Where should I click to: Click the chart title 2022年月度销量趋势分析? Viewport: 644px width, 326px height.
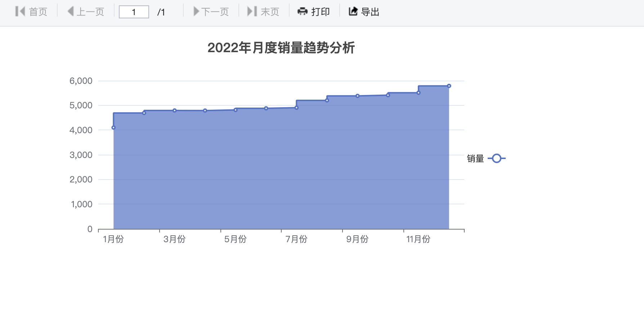pos(281,47)
